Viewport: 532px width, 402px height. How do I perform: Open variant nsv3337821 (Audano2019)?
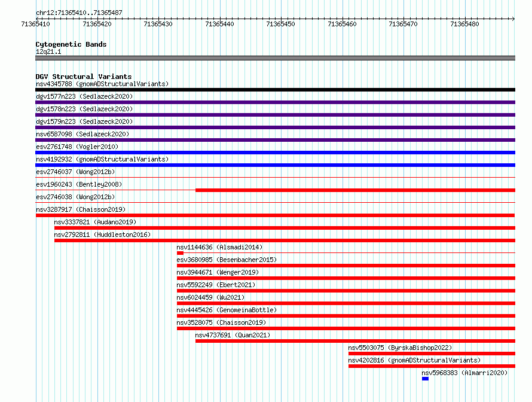click(95, 222)
